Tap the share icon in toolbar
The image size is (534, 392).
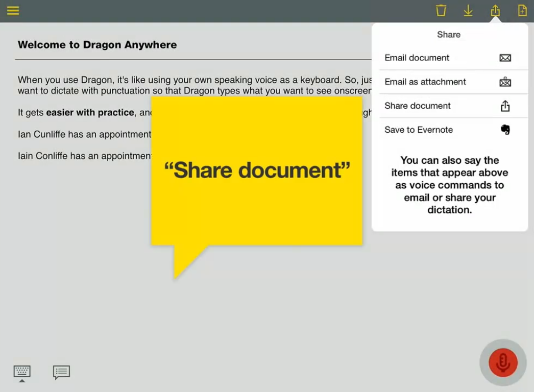click(x=496, y=11)
